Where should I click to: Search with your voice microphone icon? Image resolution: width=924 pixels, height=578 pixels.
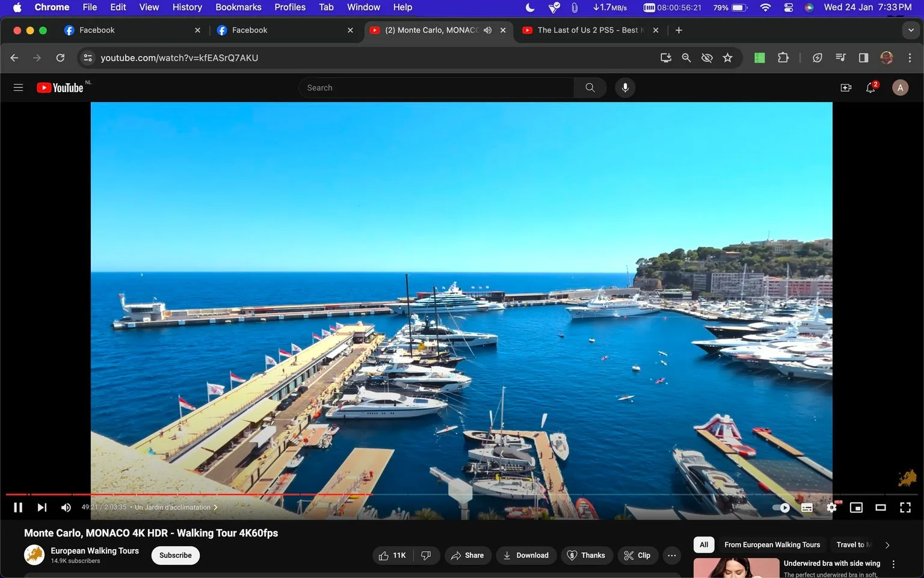625,88
